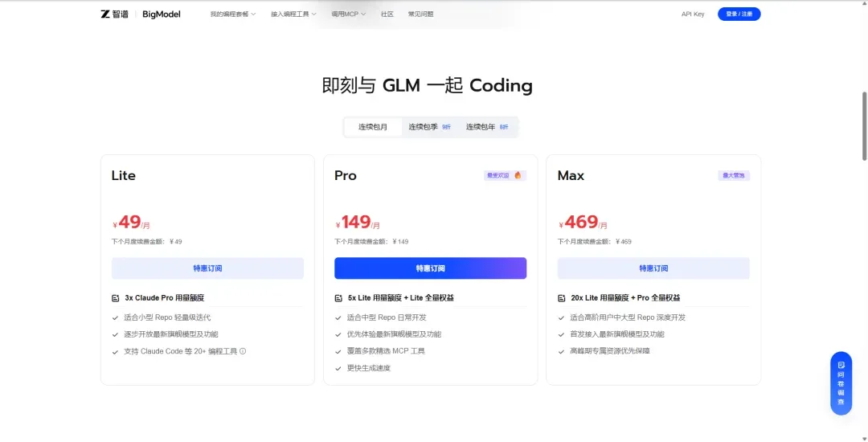Click the ¥149/月 price
Screen dimensions: 868x442
pyautogui.click(x=358, y=223)
